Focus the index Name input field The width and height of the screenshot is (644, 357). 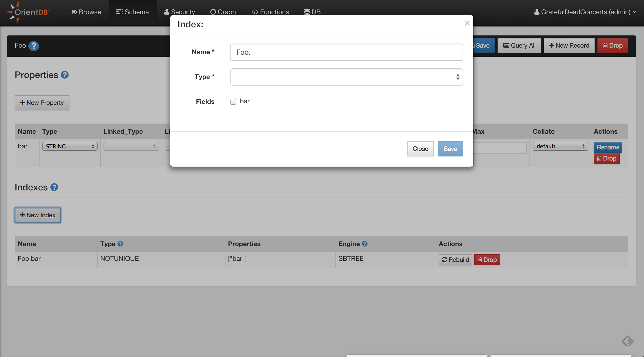click(x=346, y=52)
